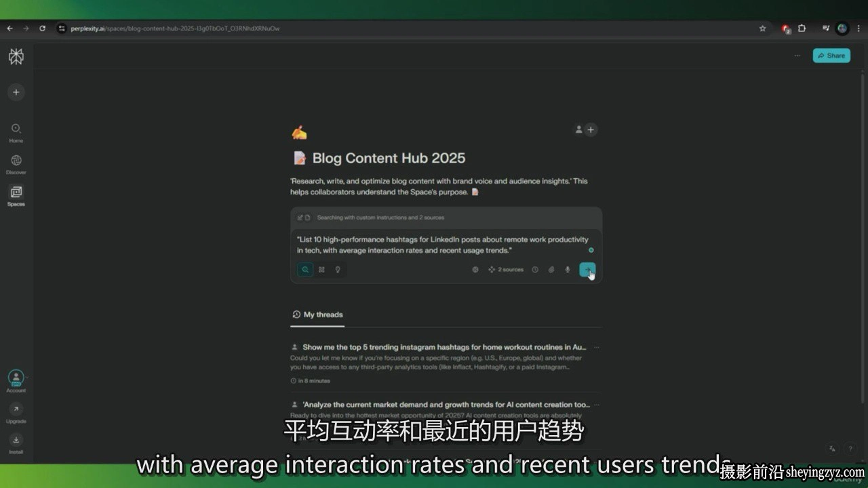Submit the prompt with the arrow button
Viewport: 868px width, 488px height.
(587, 270)
